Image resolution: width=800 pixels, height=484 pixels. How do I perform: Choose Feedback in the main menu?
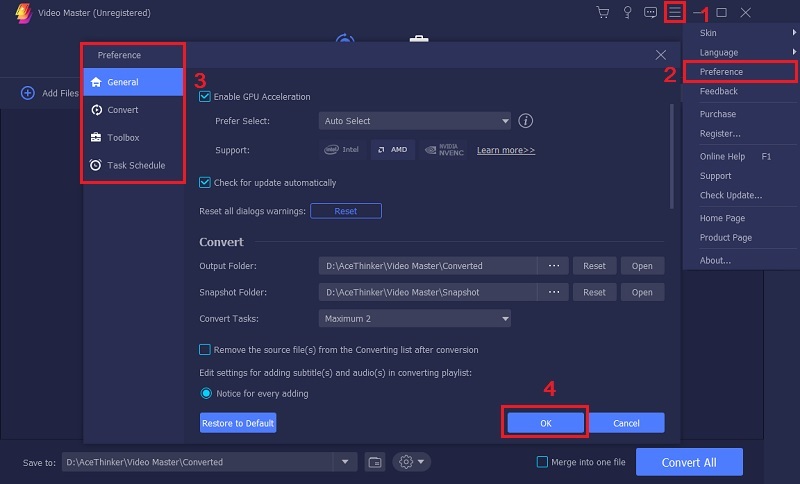(740, 91)
